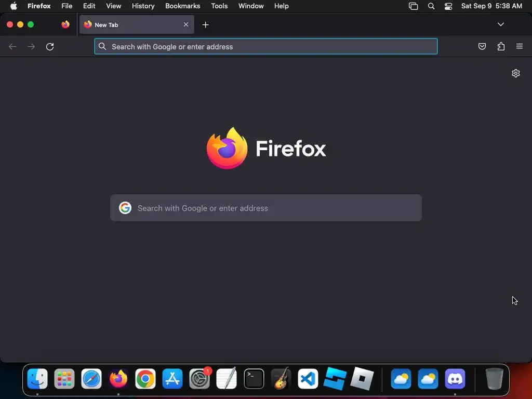
Task: Open Finder from the Dock
Action: [37, 379]
